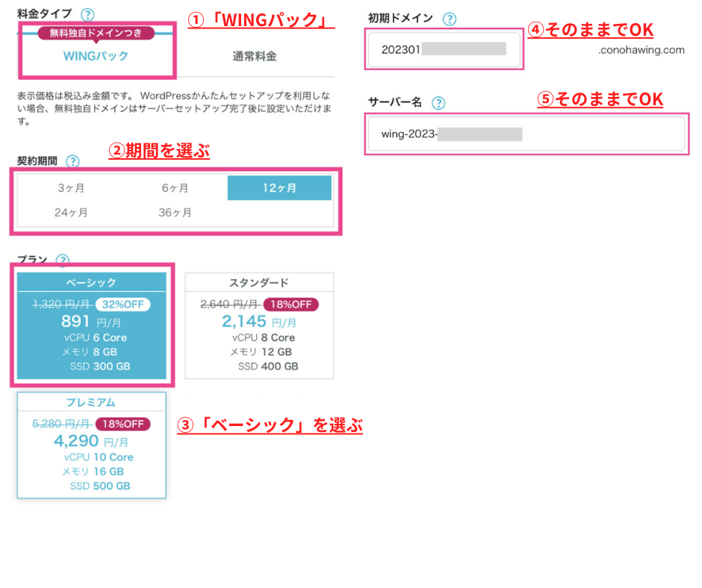Open help icon next to 初期ドメイン

[x=449, y=19]
